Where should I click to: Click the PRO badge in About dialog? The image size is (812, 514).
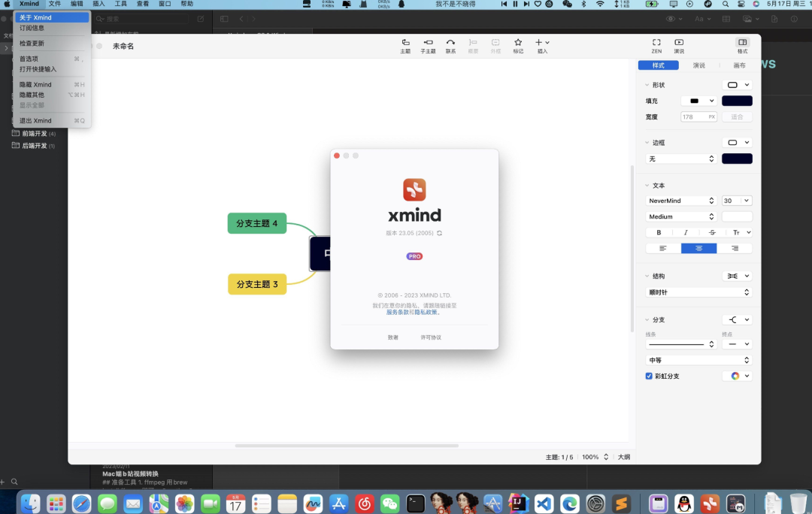point(414,256)
